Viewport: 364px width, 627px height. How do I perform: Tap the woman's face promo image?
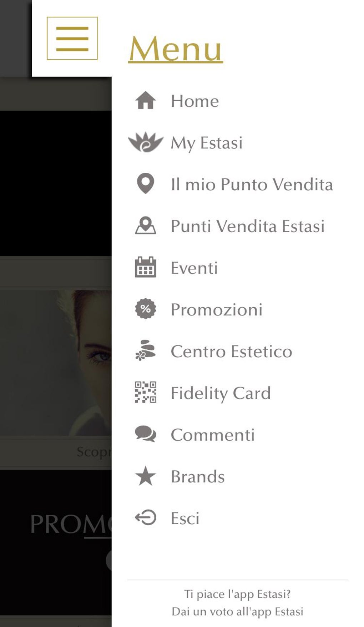point(56,362)
